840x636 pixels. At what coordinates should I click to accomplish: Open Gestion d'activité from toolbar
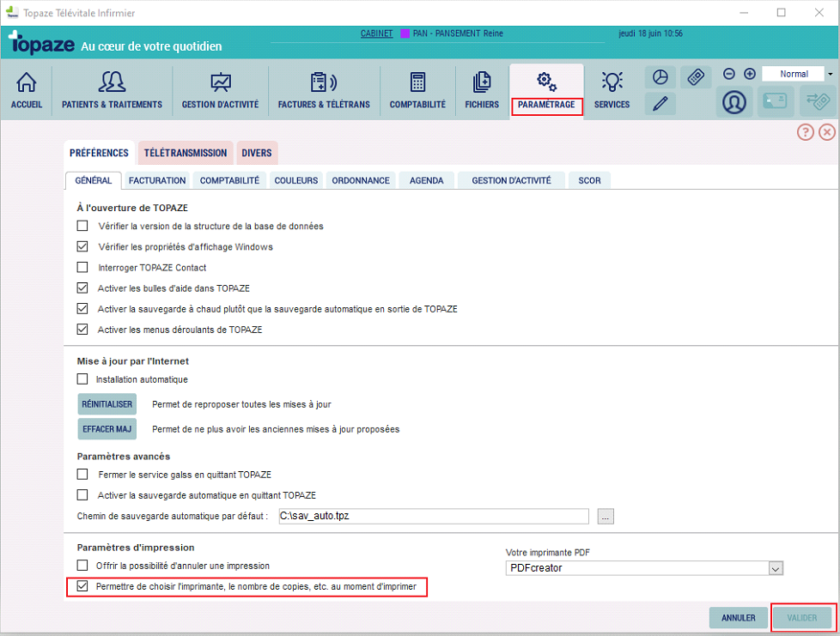220,90
